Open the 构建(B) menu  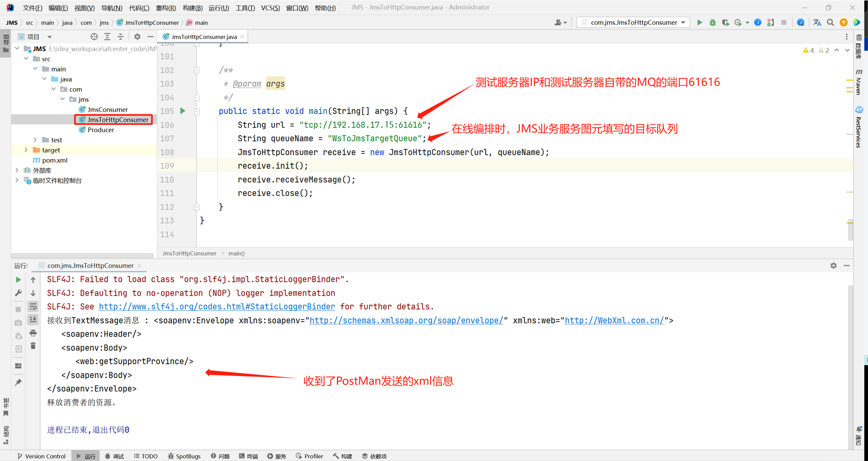pos(192,8)
